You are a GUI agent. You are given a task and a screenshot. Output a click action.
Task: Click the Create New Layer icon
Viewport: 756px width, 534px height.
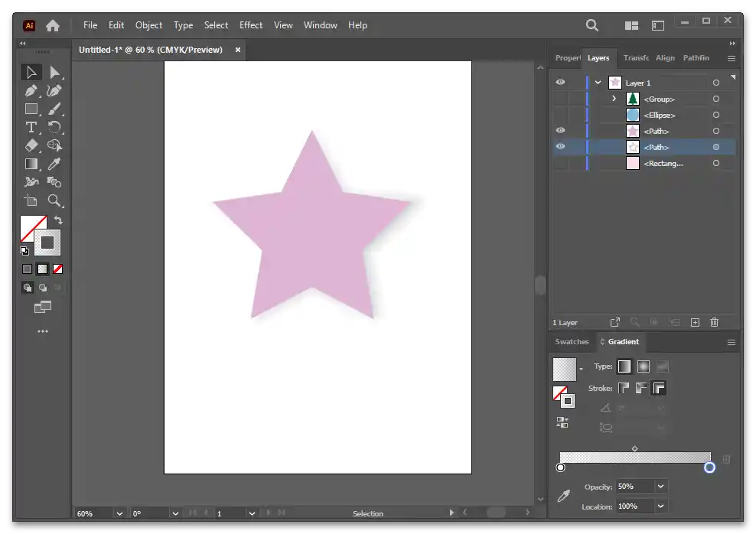695,323
